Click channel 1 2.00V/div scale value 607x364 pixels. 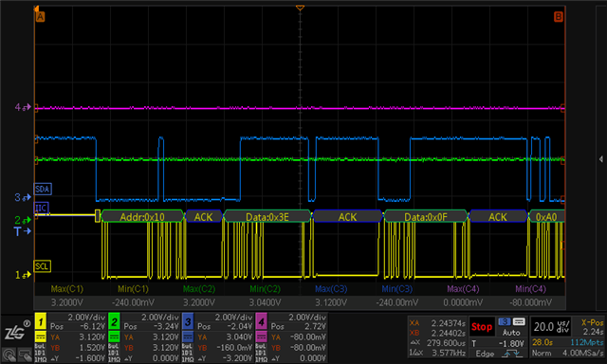86,318
